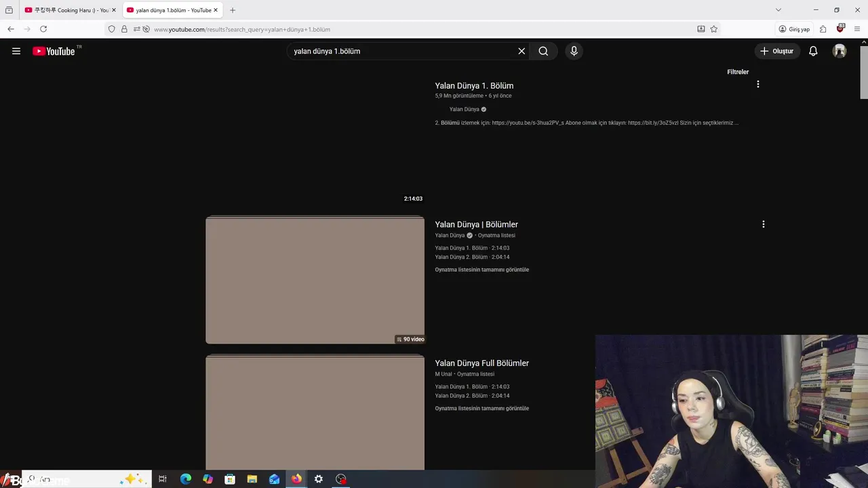Close the yalan dünya 1.bölüm tab
Screen dimensions: 868x488
216,10
